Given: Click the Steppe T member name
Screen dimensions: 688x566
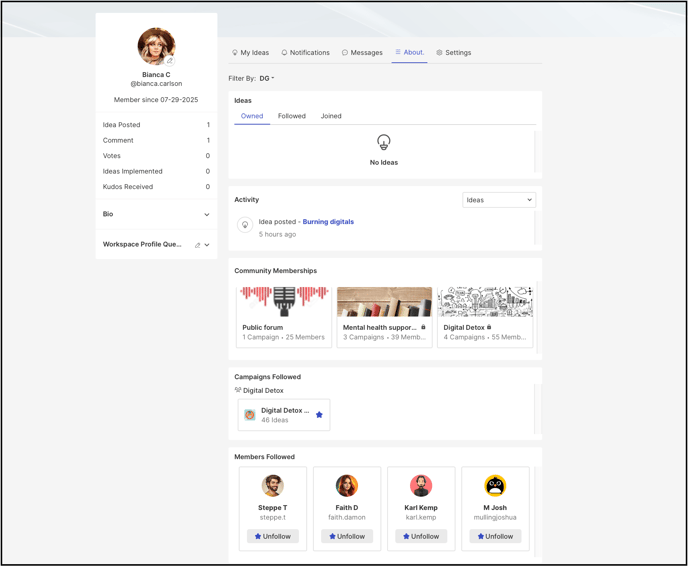Looking at the screenshot, I should (272, 508).
